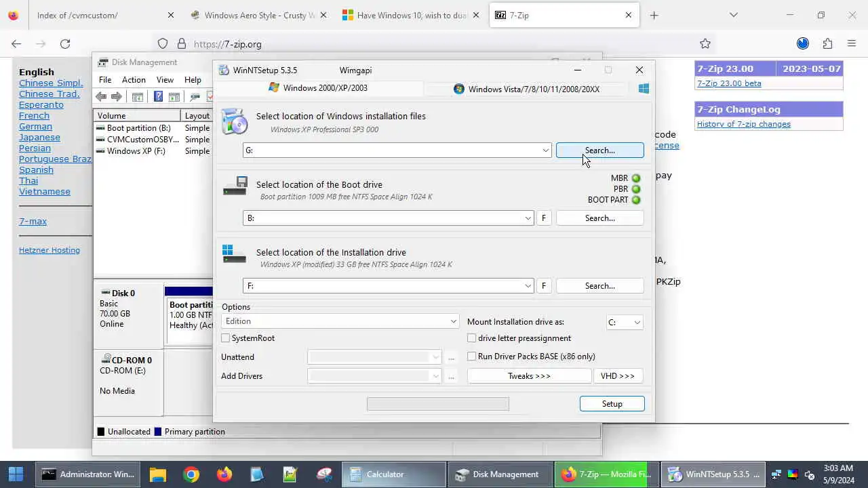Image resolution: width=868 pixels, height=488 pixels.
Task: Open the Help menu in Disk Management
Action: tap(193, 80)
